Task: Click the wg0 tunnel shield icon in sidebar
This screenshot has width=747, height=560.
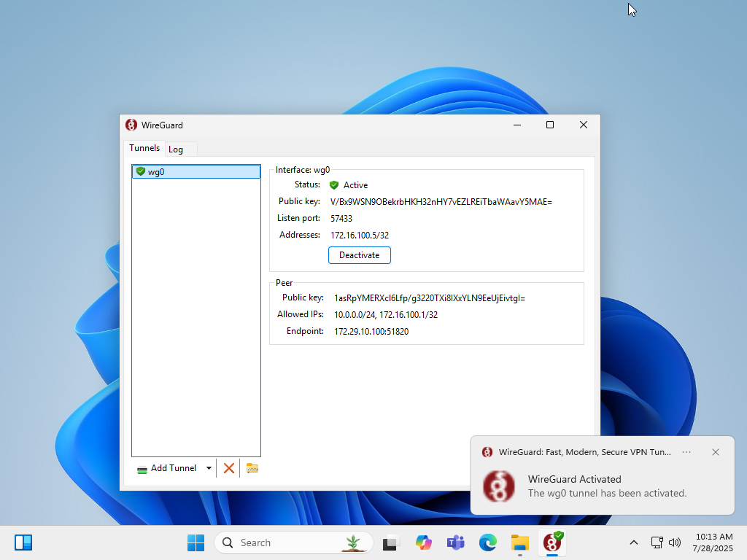Action: [x=140, y=171]
